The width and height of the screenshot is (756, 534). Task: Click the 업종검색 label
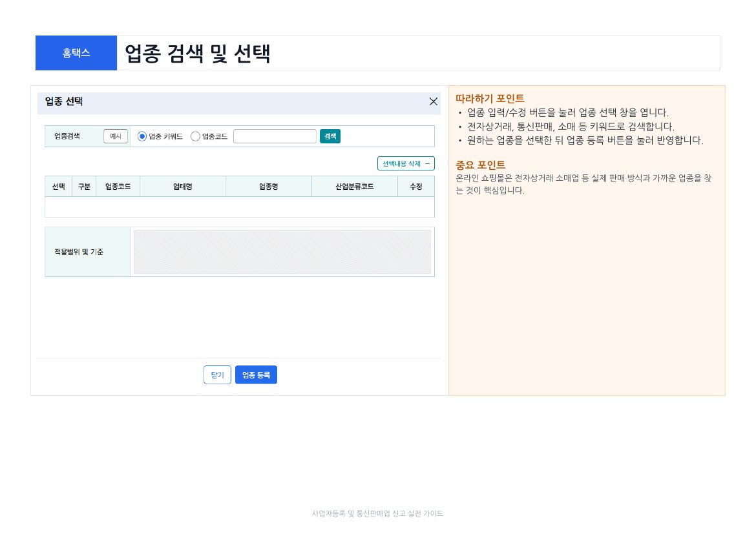[x=67, y=136]
